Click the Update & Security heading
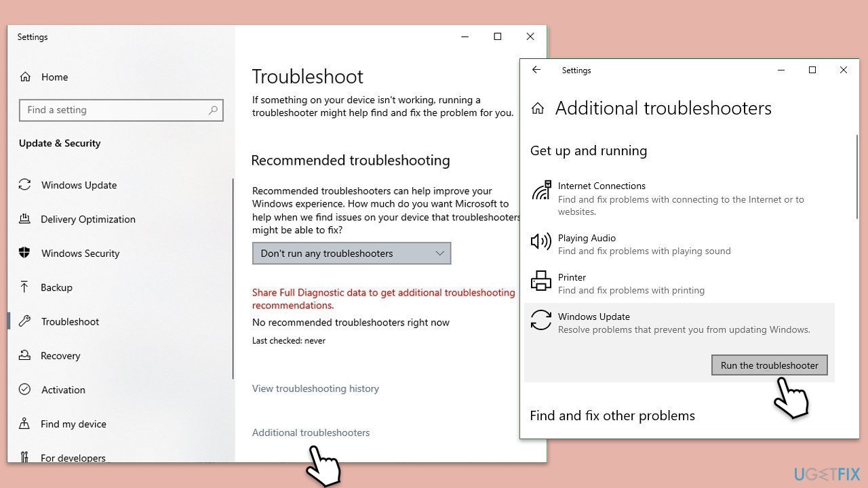 [x=60, y=143]
